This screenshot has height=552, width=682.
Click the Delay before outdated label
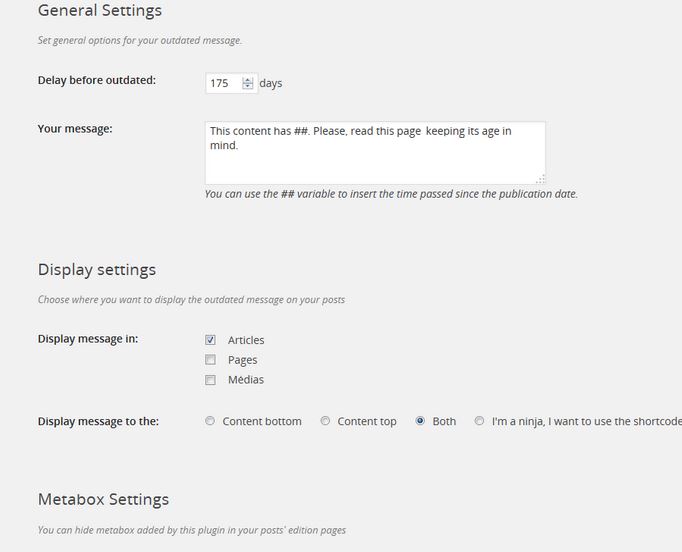point(97,80)
